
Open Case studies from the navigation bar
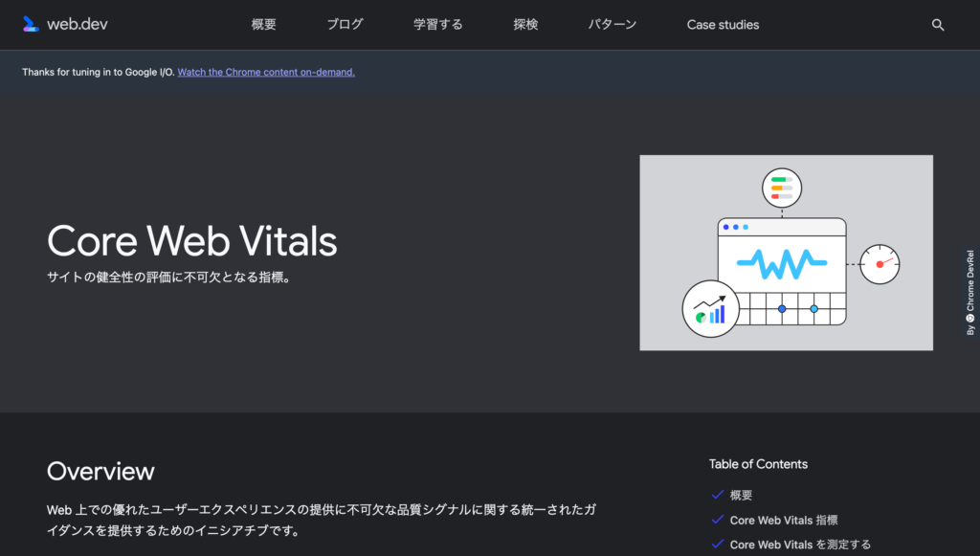723,25
